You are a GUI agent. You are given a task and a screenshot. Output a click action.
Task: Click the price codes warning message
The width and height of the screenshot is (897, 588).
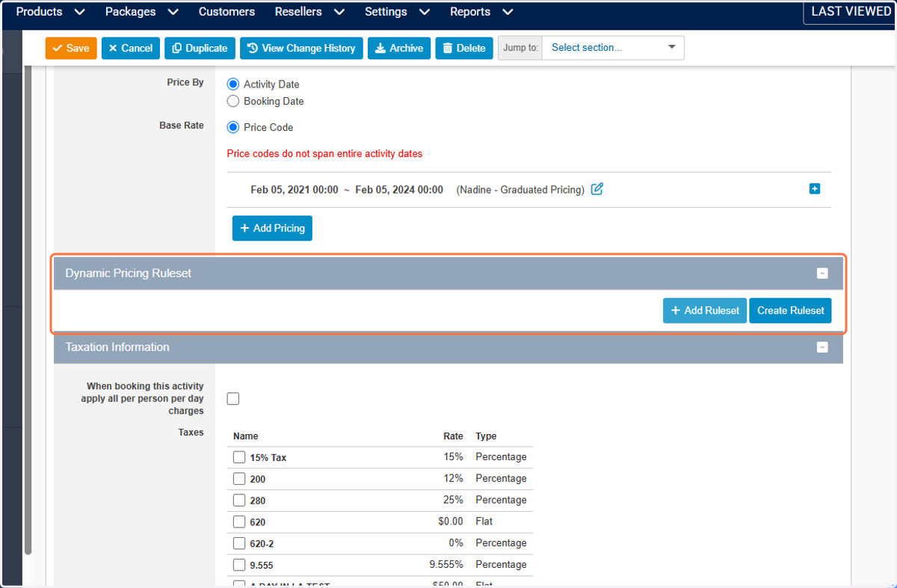[x=324, y=154]
